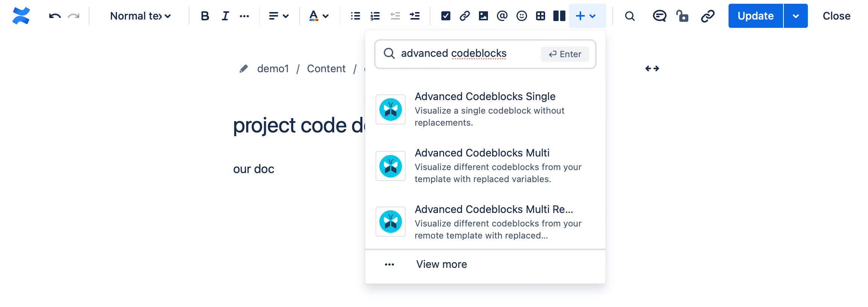Click the 'our doc' body text
Image resolution: width=868 pixels, height=307 pixels.
coord(254,169)
